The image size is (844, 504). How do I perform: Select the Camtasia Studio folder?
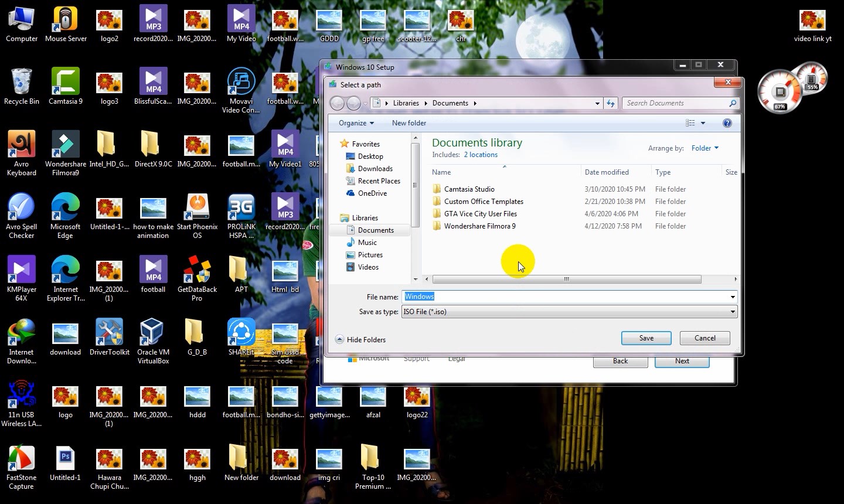coord(469,189)
